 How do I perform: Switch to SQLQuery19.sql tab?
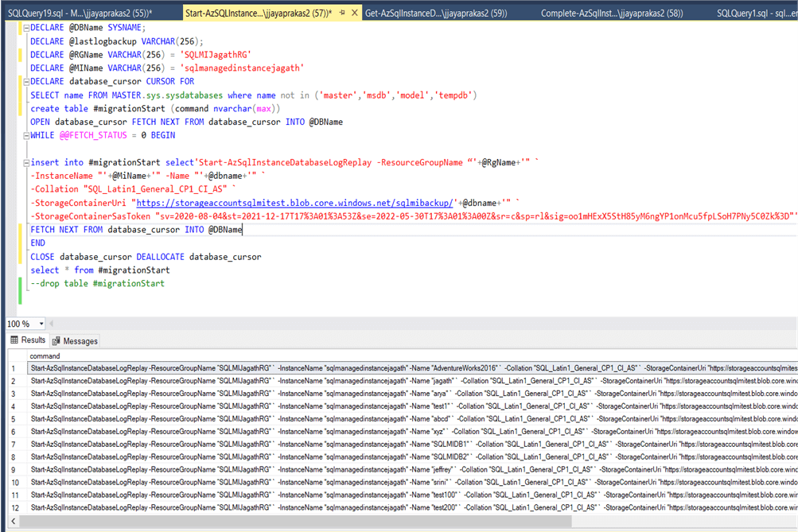pyautogui.click(x=78, y=13)
